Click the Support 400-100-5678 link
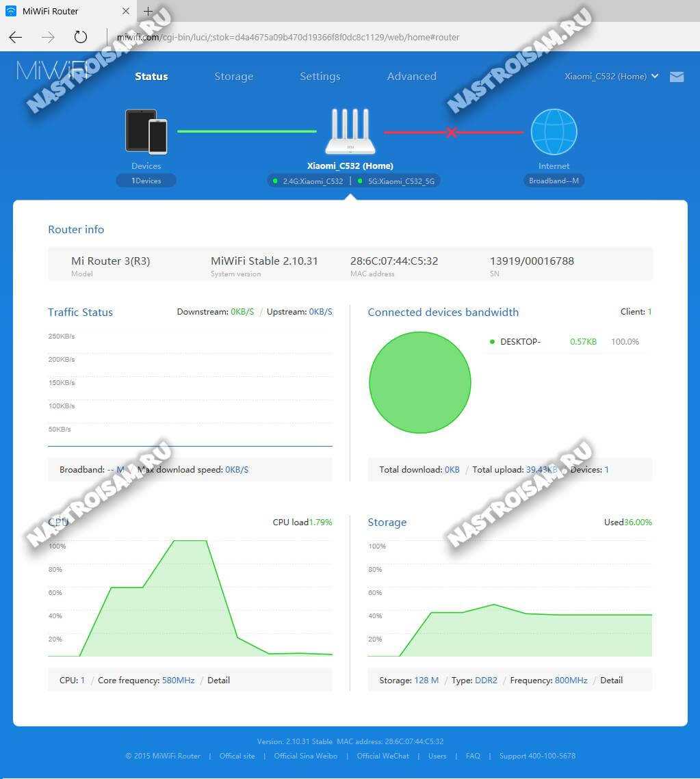700x779 pixels. [537, 756]
